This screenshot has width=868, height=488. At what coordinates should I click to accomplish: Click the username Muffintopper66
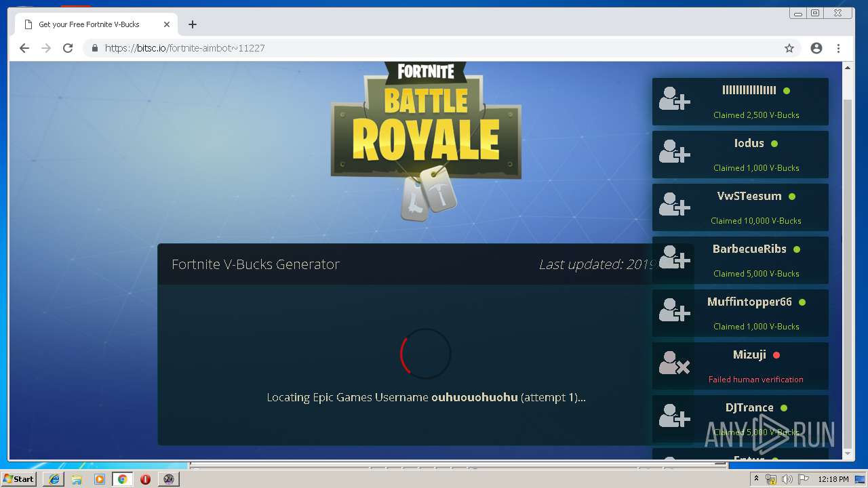click(749, 302)
